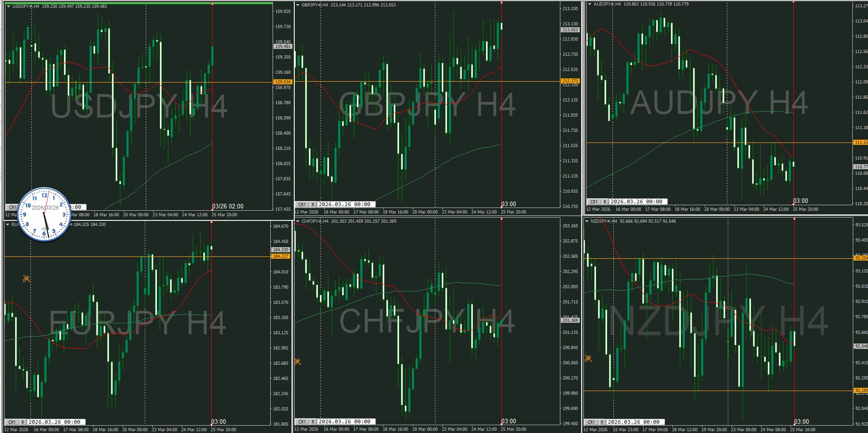Click the pencil icon in the CHFJPY chart

[297, 362]
